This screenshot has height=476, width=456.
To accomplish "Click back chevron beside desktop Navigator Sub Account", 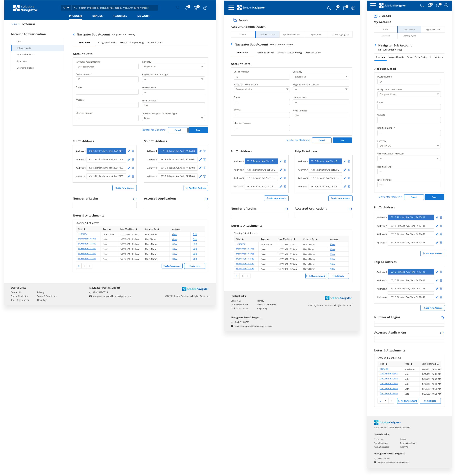I will point(74,34).
